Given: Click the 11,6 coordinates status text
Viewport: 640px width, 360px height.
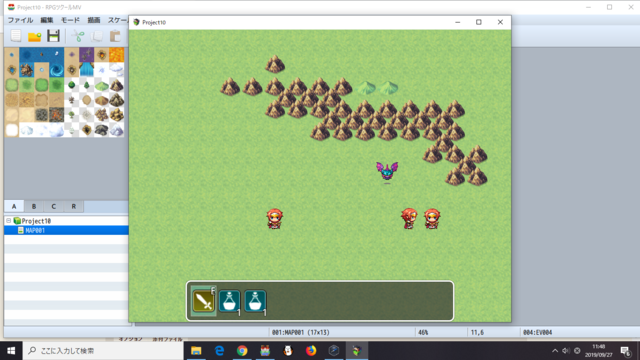Looking at the screenshot, I should click(x=477, y=332).
